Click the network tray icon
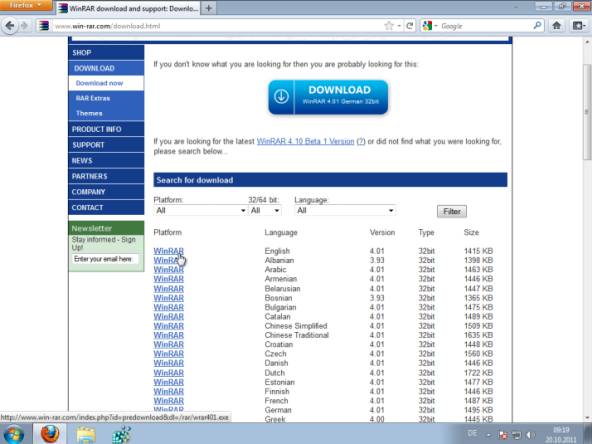The height and width of the screenshot is (444, 592). tap(516, 435)
